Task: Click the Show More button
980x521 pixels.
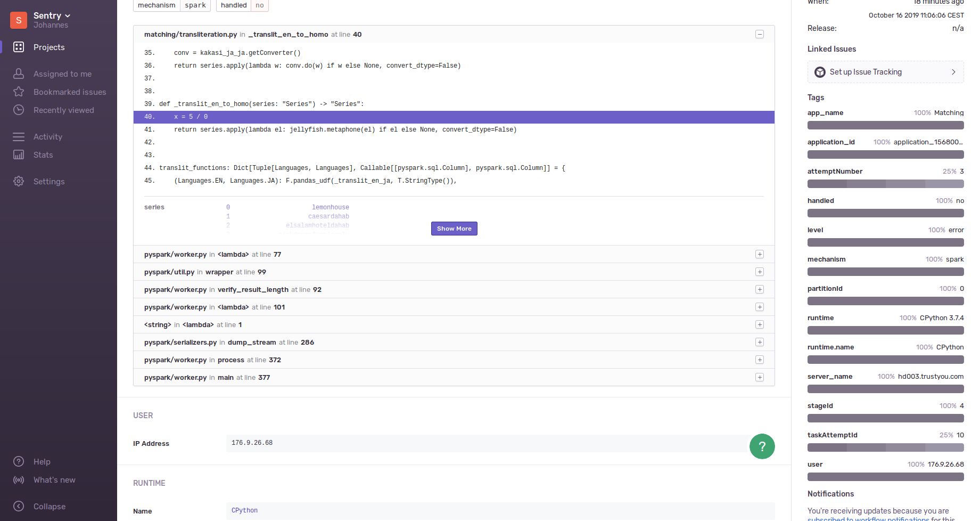Action: tap(454, 228)
